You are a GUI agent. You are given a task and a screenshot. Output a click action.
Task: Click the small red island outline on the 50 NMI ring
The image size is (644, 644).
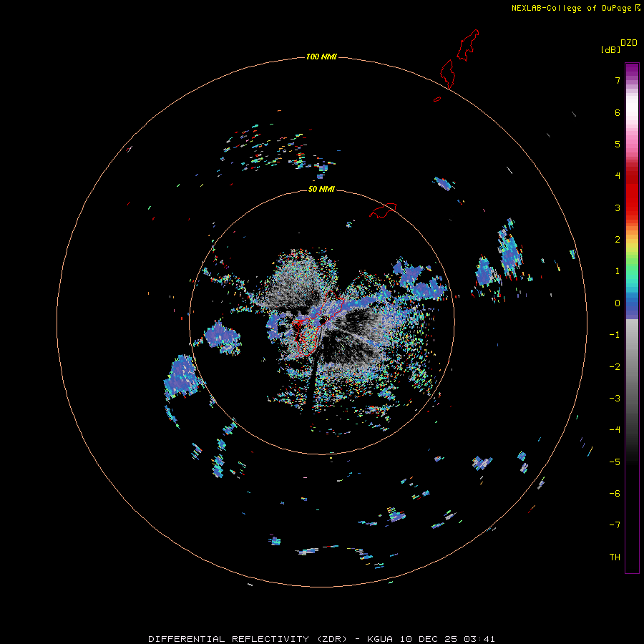pos(383,210)
